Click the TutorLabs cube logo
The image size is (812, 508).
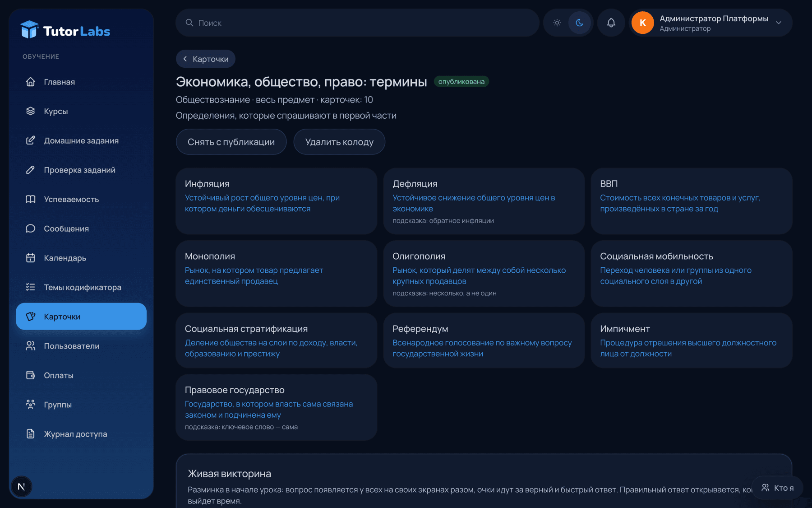click(x=30, y=30)
